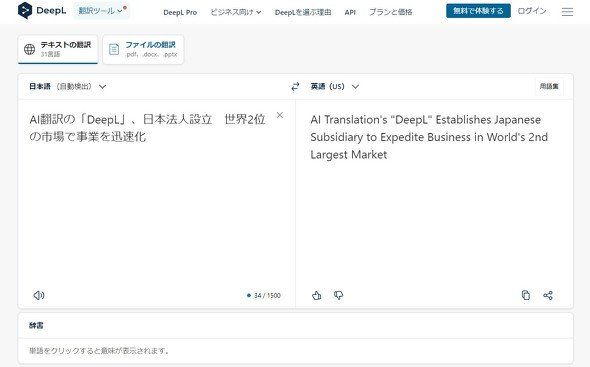
Task: Swap source and target languages
Action: pyautogui.click(x=295, y=87)
